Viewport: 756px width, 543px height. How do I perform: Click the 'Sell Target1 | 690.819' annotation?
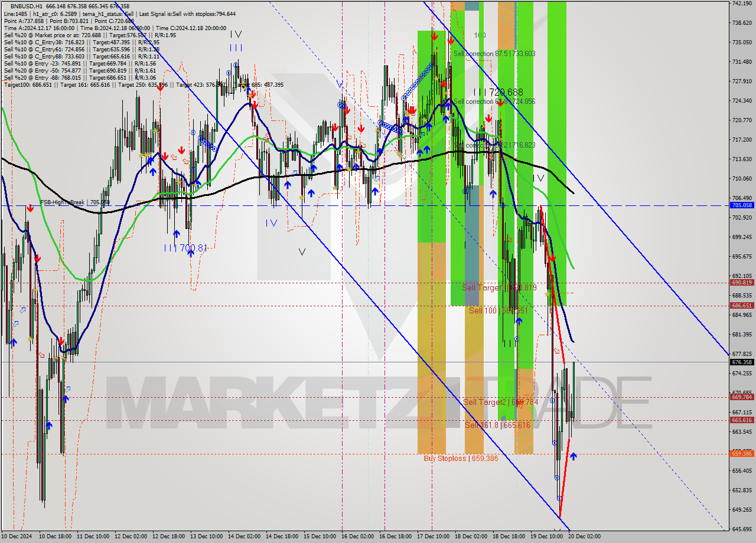(499, 287)
